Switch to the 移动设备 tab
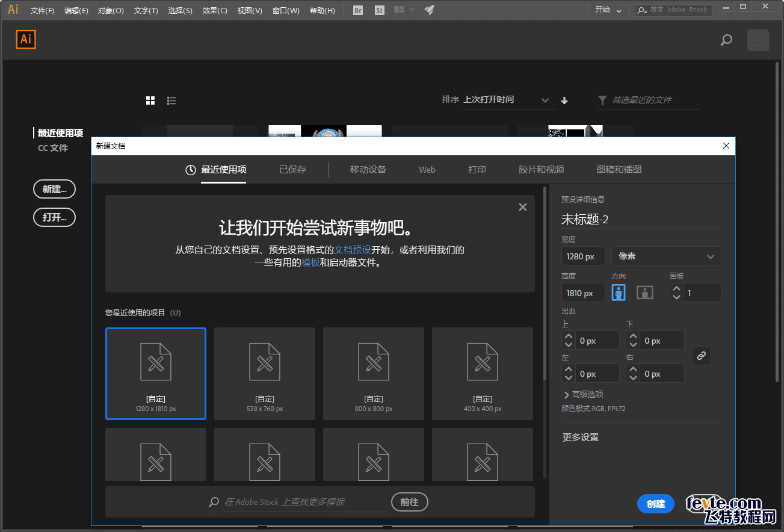Viewport: 784px width, 532px height. (368, 170)
